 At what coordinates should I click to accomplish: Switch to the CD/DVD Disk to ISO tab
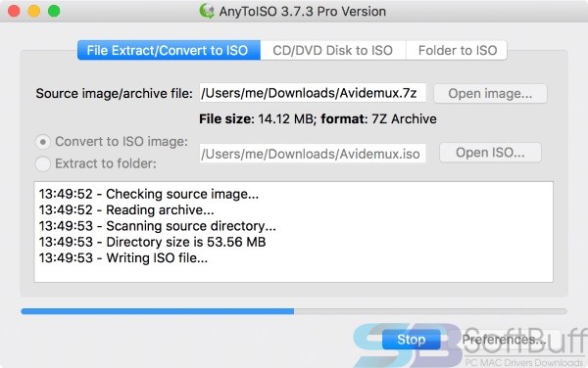coord(333,50)
